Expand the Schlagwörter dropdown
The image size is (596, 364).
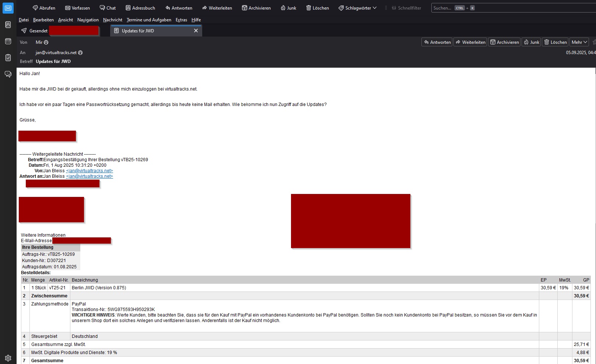pos(357,8)
